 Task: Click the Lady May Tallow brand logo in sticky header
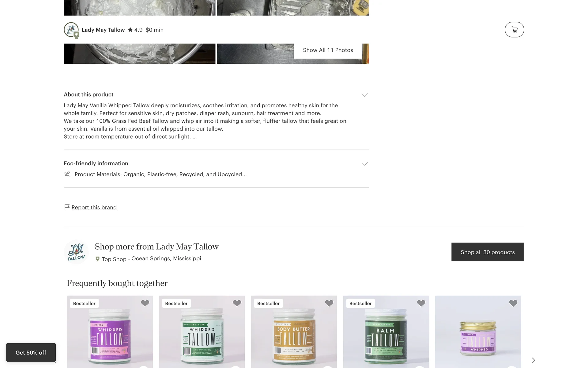71,30
